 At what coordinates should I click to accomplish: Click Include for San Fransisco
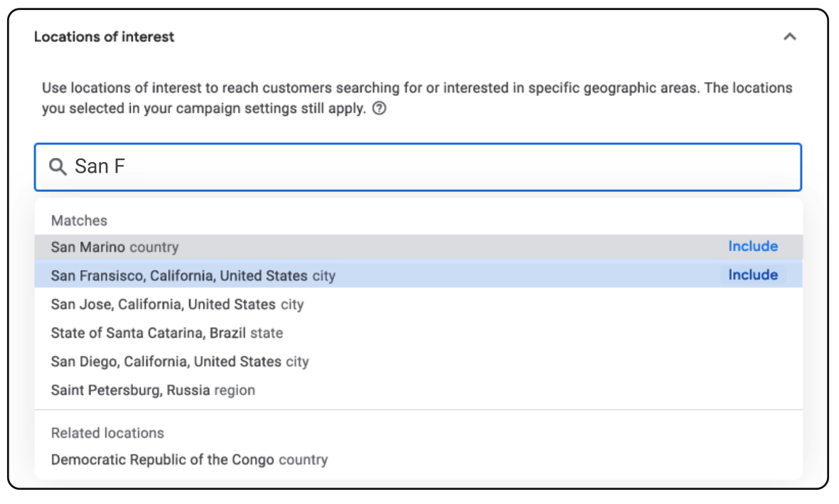pos(752,275)
